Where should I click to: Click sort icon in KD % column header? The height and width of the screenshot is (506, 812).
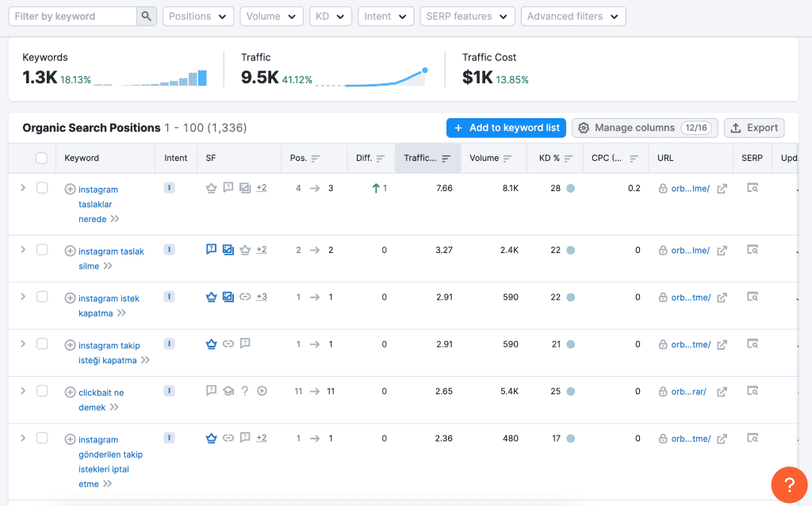coord(568,159)
